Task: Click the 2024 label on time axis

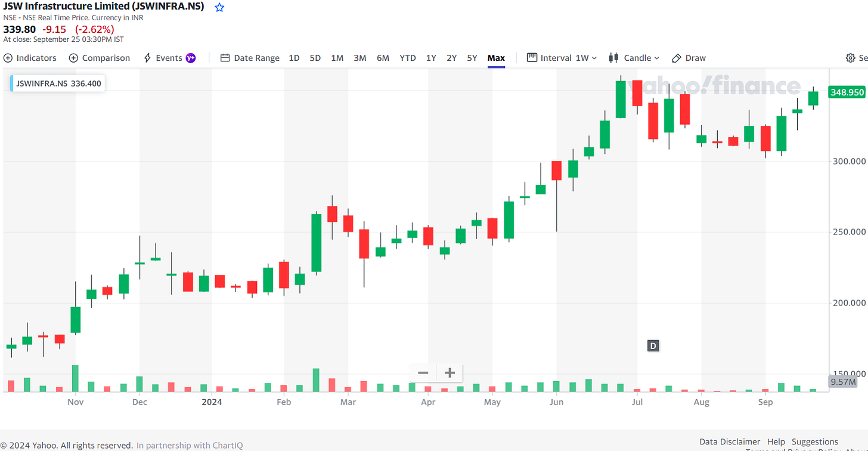Action: (x=212, y=402)
